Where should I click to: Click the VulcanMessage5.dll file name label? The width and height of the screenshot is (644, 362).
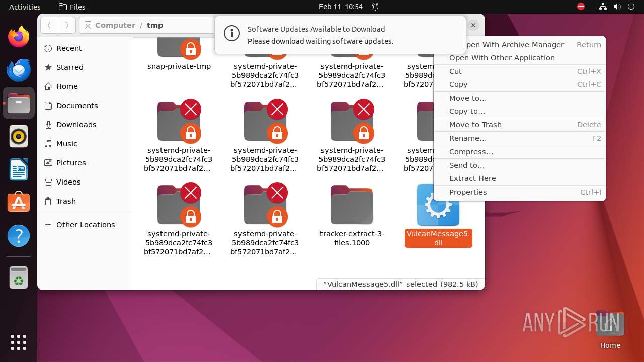click(438, 238)
